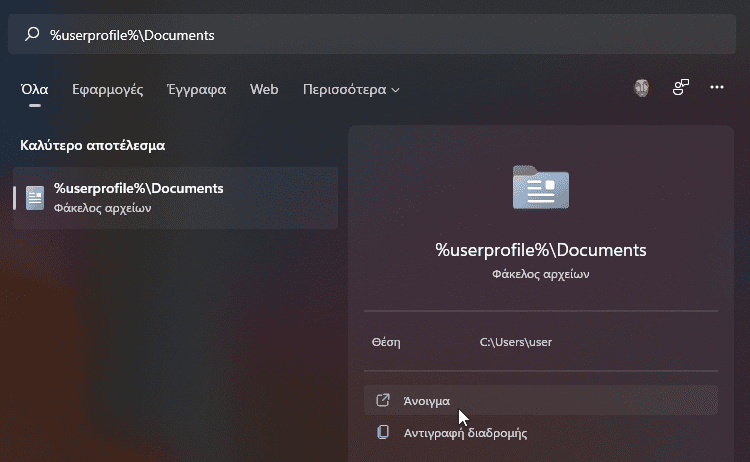Click Άνοιγμα to open the folder
The image size is (750, 462).
(x=541, y=400)
